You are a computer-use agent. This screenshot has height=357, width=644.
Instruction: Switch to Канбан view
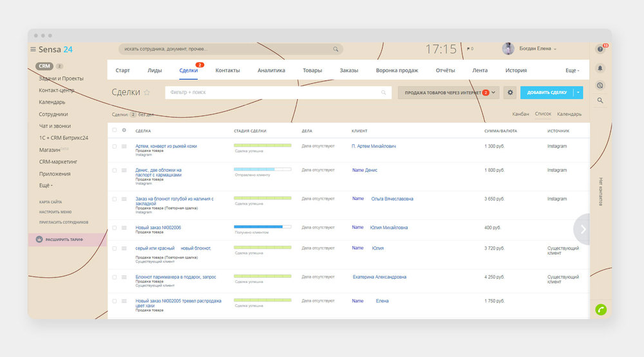pos(520,114)
